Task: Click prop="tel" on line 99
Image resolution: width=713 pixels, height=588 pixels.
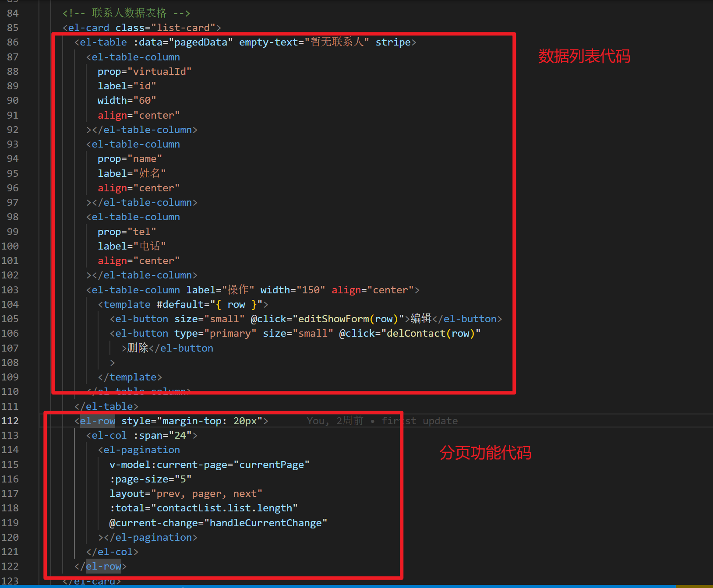Action: pos(127,232)
